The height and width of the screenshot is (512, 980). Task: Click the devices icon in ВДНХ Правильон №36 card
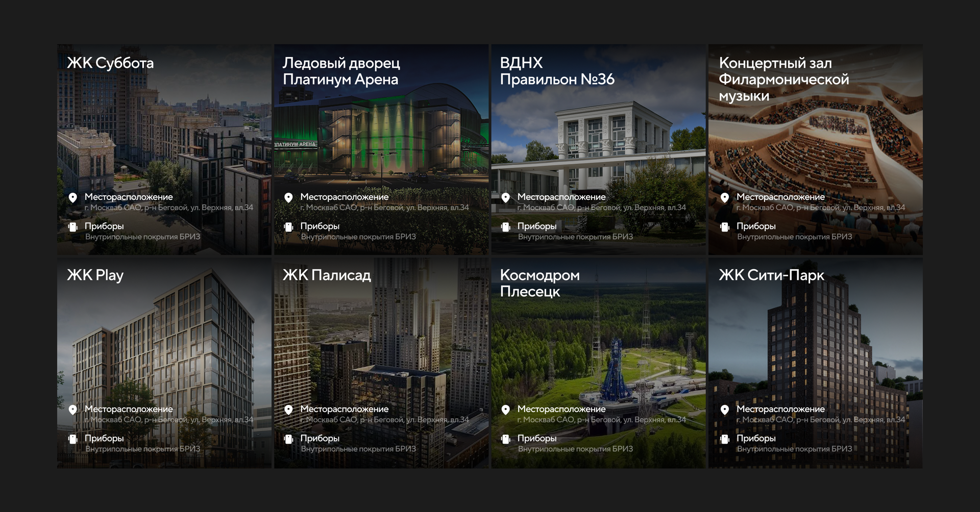click(506, 227)
